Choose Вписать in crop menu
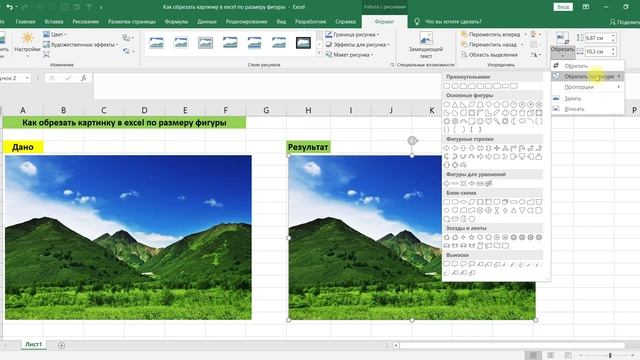 [587, 109]
